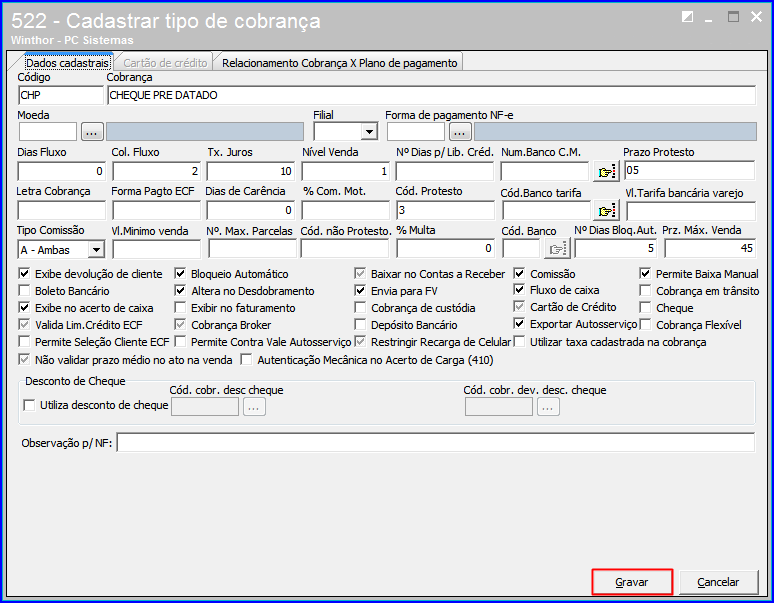Focus the Nº Dias Bloq.Aut. field
Image resolution: width=774 pixels, height=603 pixels.
pyautogui.click(x=616, y=248)
